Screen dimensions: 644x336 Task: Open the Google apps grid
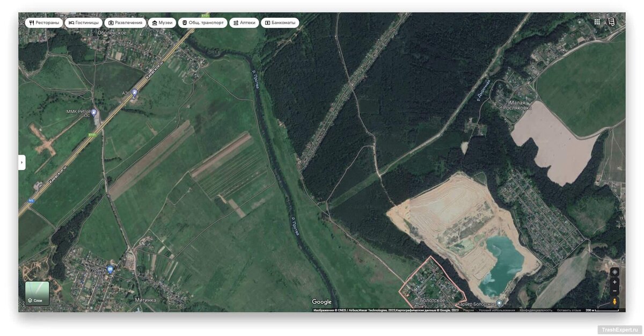[597, 22]
